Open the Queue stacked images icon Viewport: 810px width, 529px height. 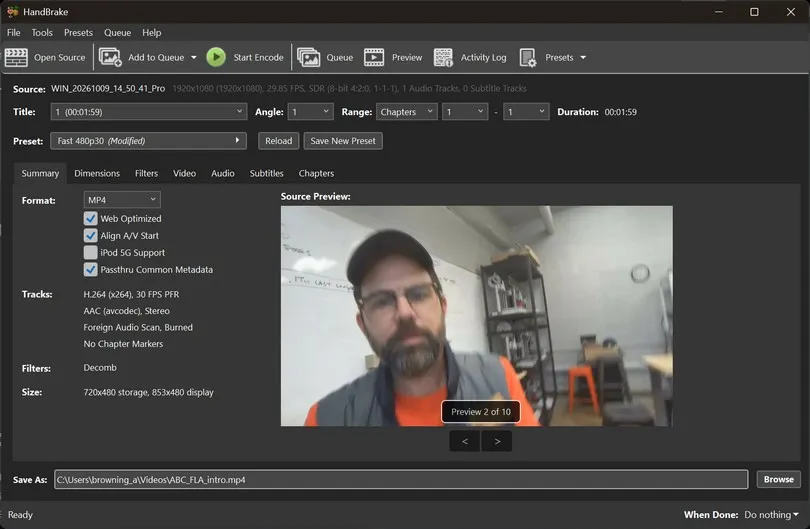point(308,57)
